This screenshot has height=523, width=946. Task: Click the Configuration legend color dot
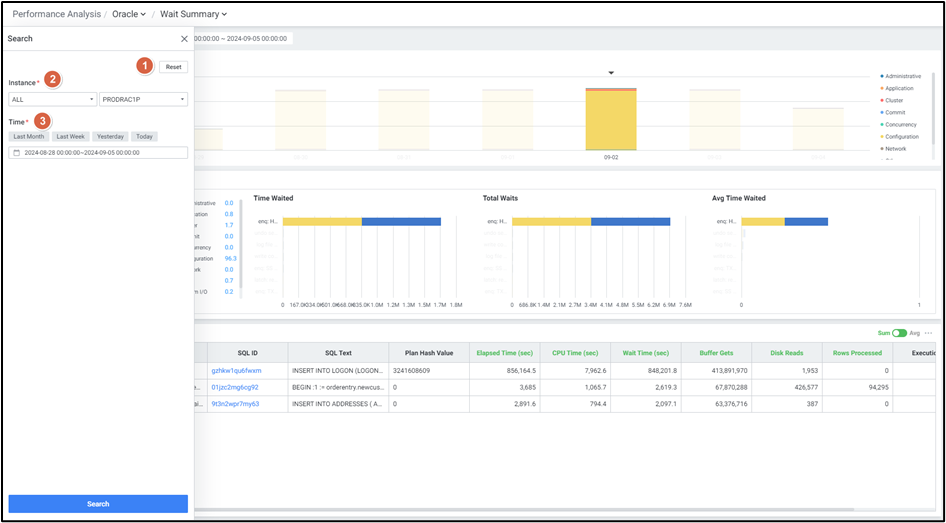click(x=881, y=136)
